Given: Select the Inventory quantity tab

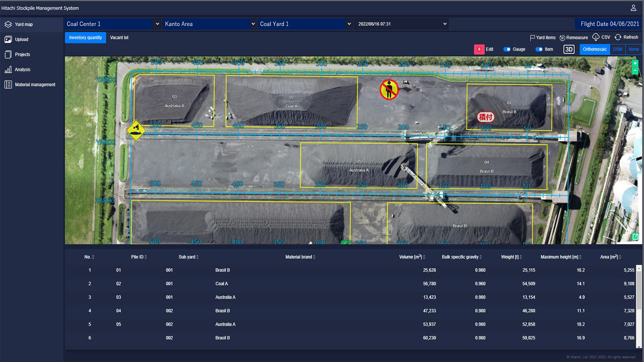Looking at the screenshot, I should [85, 37].
